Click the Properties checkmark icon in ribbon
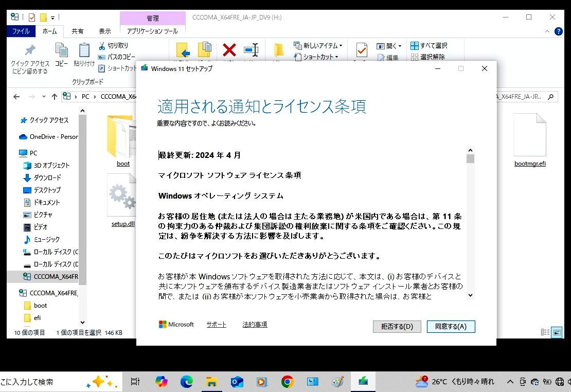 (362, 50)
